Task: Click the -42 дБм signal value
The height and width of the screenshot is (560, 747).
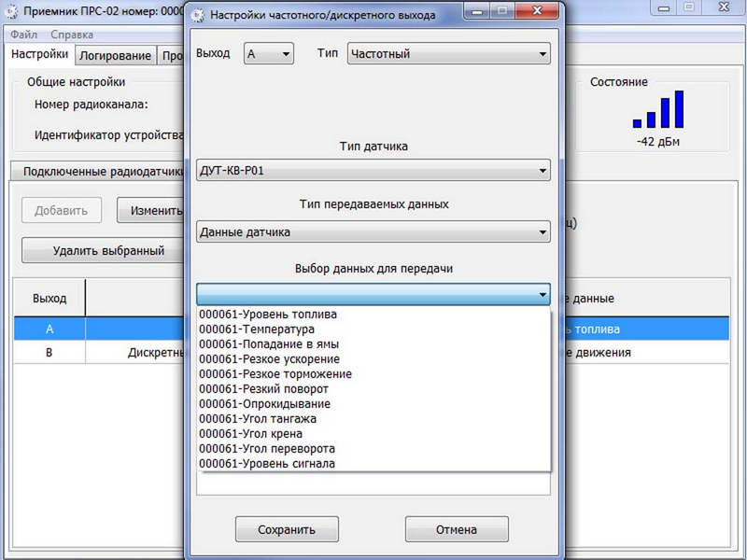Action: [x=658, y=142]
